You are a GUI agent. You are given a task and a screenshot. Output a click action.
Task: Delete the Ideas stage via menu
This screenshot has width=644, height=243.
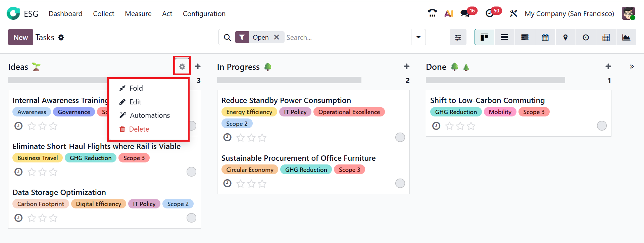tap(139, 129)
